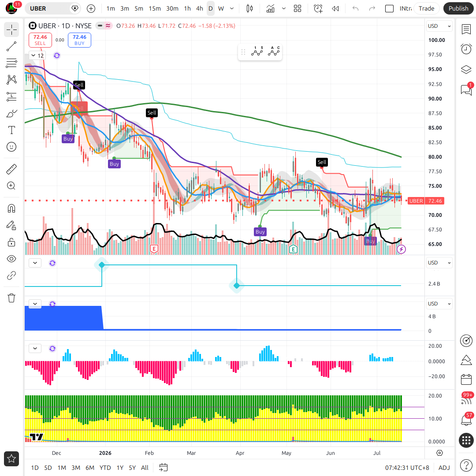Expand the fourth pane legend chevron
This screenshot has height=476, width=476.
[35, 348]
